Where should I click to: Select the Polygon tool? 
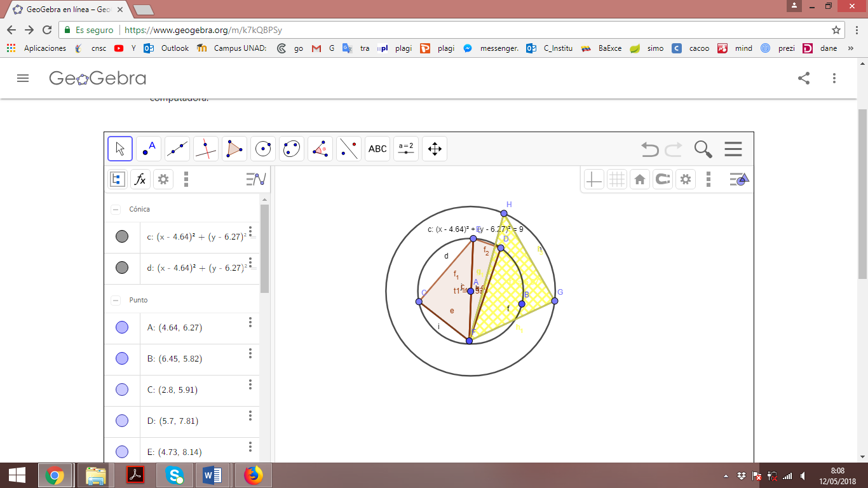pyautogui.click(x=234, y=148)
